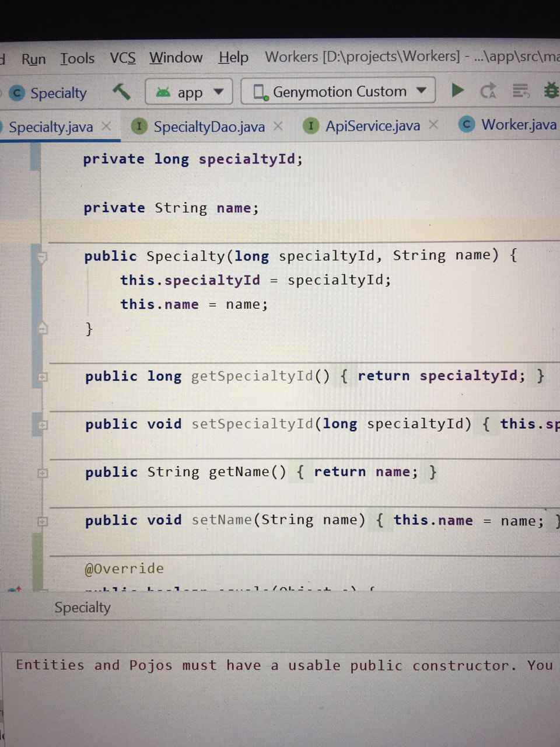Open the Tools menu
This screenshot has height=747, width=560.
(x=77, y=58)
